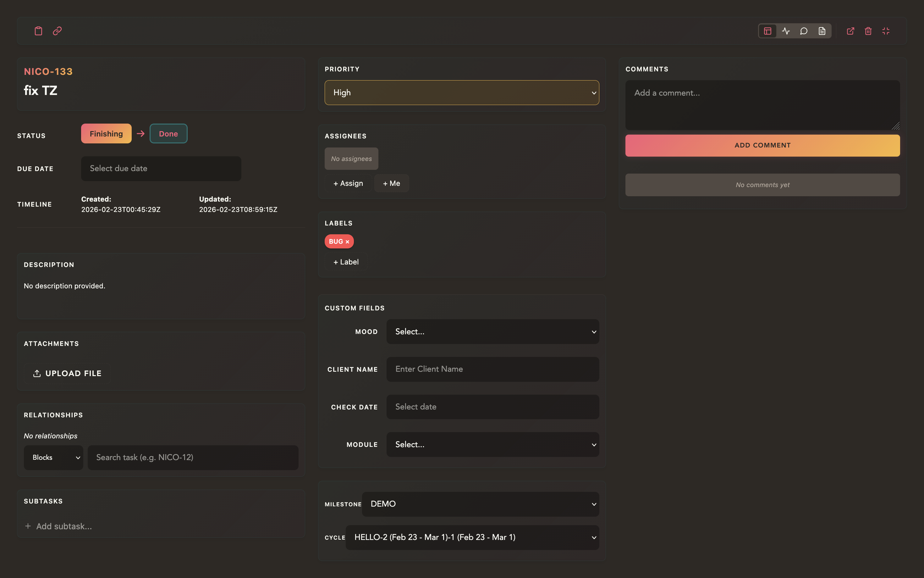This screenshot has height=578, width=924.
Task: Open the activity view icon
Action: point(786,31)
